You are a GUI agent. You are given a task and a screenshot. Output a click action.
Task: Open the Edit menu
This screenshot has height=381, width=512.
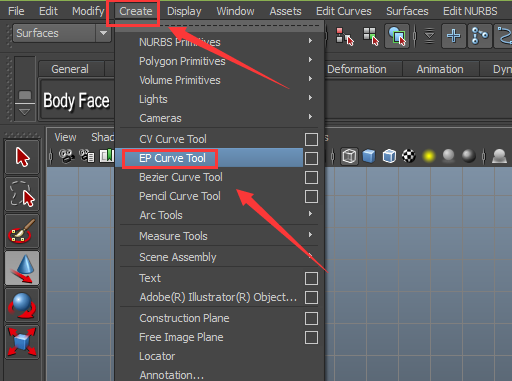tap(48, 11)
